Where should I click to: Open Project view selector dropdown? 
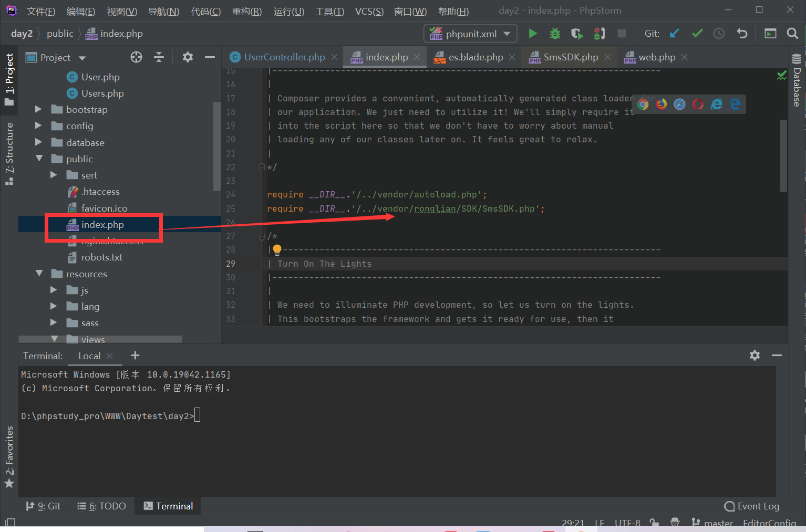pos(56,57)
